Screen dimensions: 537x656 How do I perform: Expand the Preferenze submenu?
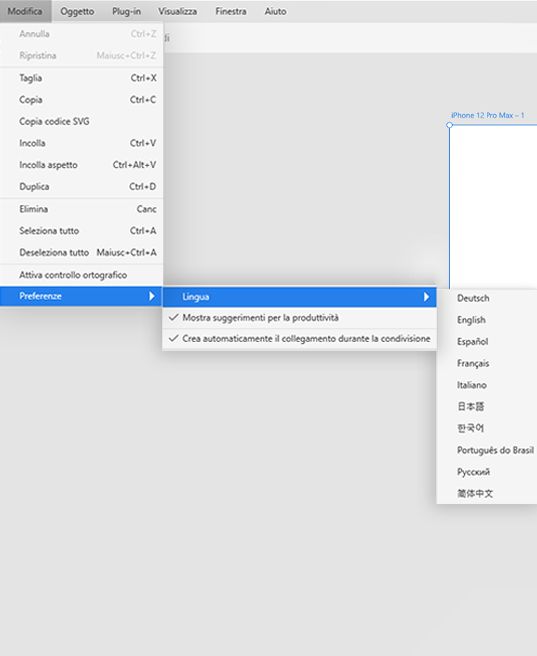coord(82,296)
